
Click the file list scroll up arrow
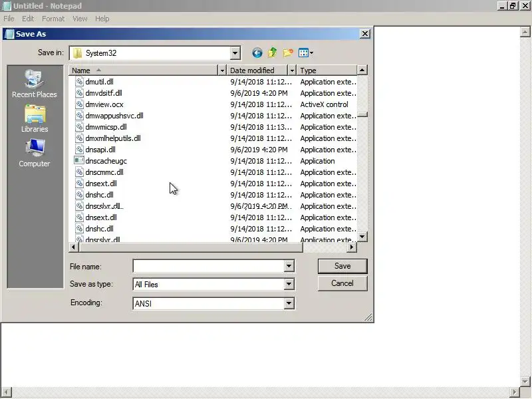coord(362,70)
